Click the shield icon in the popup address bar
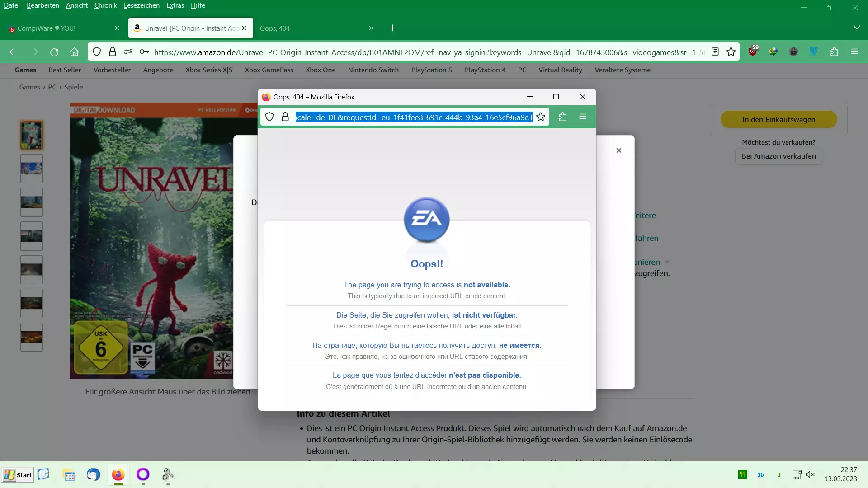The image size is (868, 488). pyautogui.click(x=269, y=117)
